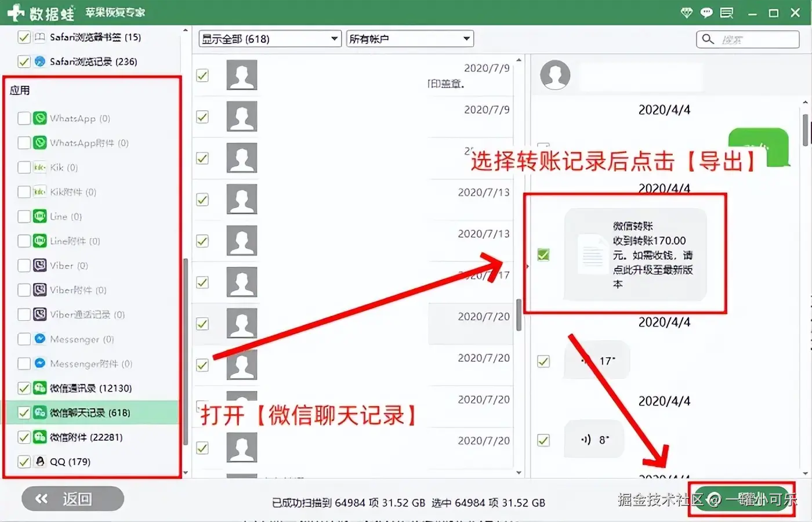
Task: Tick the WhatsApp (0) checkbox
Action: [24, 118]
